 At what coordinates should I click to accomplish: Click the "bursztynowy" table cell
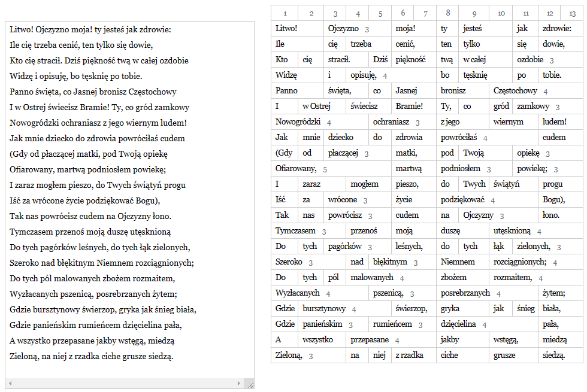345,309
